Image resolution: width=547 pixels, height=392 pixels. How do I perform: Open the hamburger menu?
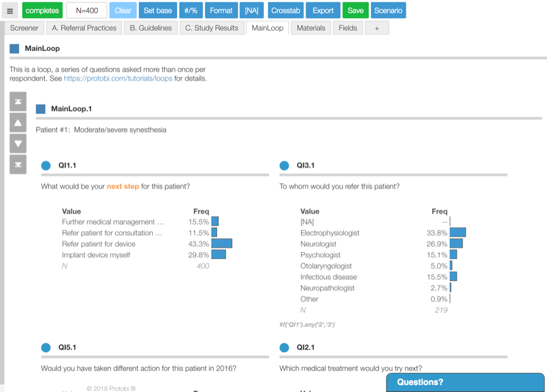[x=9, y=11]
